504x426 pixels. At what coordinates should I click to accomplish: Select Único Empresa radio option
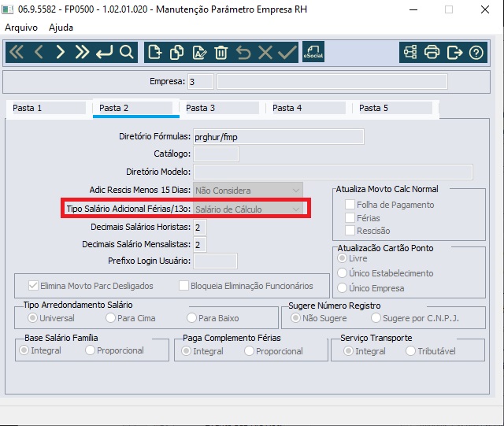[342, 287]
